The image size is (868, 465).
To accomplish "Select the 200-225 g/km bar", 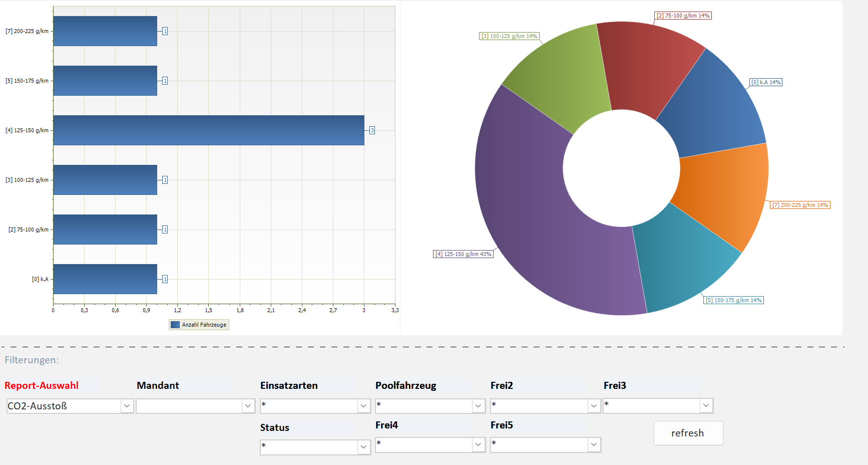I will click(x=105, y=31).
